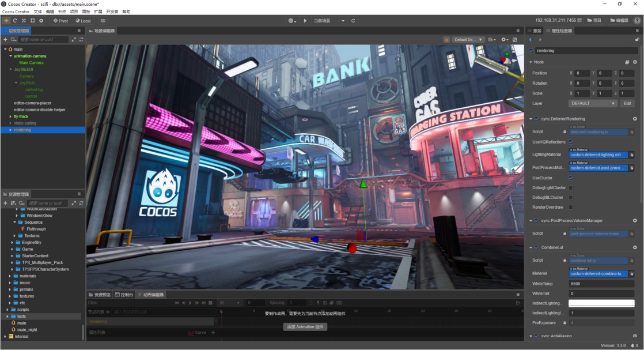Click the Edit button beside Layer

627,103
